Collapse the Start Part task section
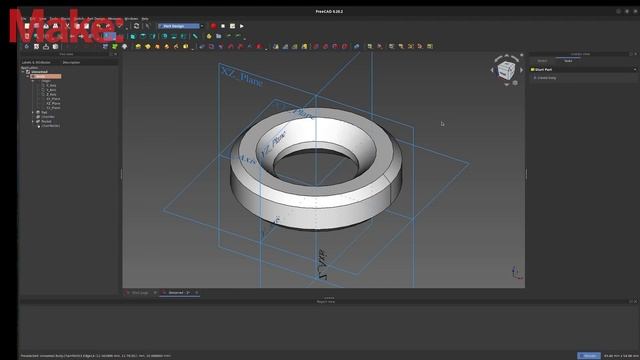640x360 pixels. pyautogui.click(x=635, y=70)
